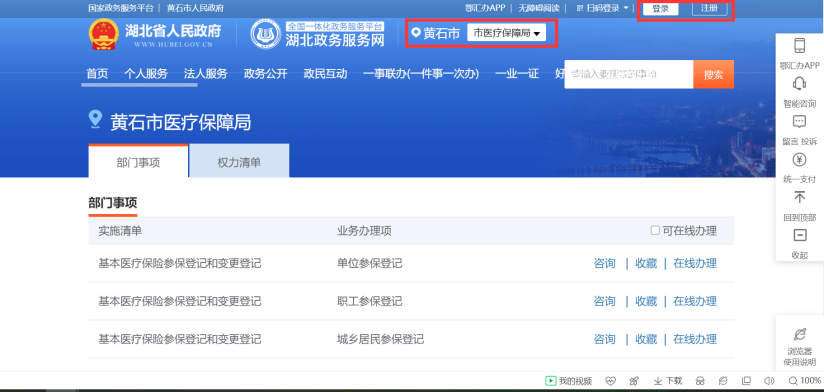Open 政务公开 navigation item
Image resolution: width=824 pixels, height=392 pixels.
click(x=265, y=74)
